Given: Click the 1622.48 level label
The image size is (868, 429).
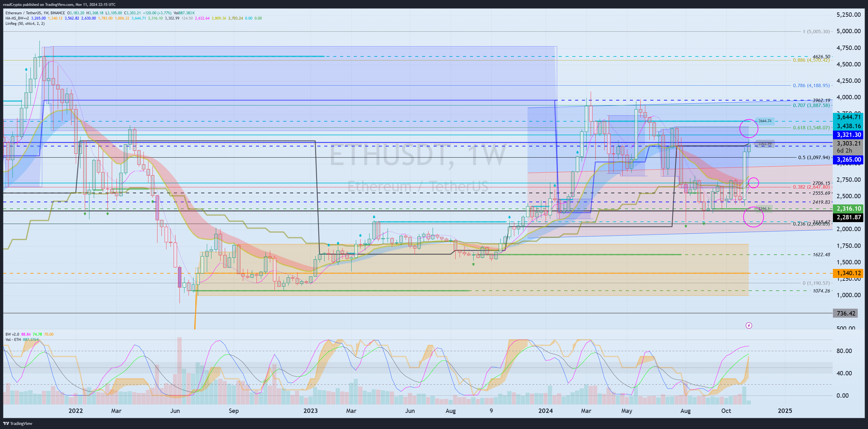Looking at the screenshot, I should [x=821, y=254].
